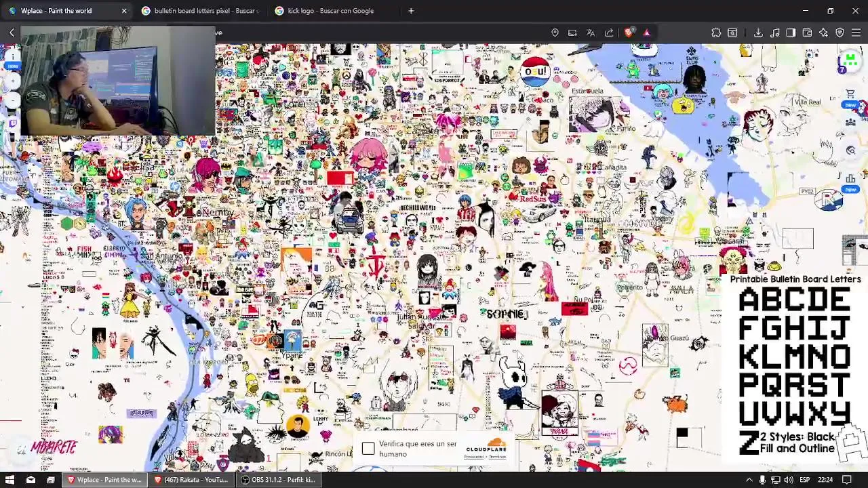The image size is (868, 488).
Task: Go back with the browser back arrow
Action: point(12,33)
